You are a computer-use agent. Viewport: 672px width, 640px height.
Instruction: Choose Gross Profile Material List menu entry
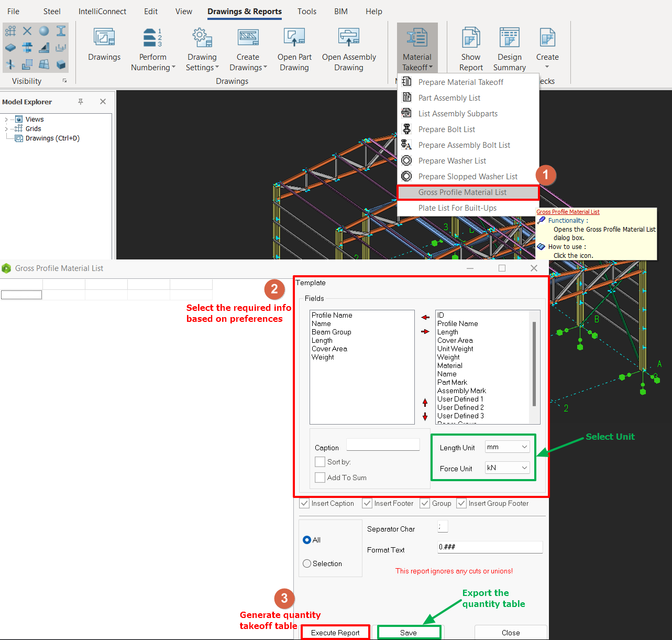(x=462, y=192)
